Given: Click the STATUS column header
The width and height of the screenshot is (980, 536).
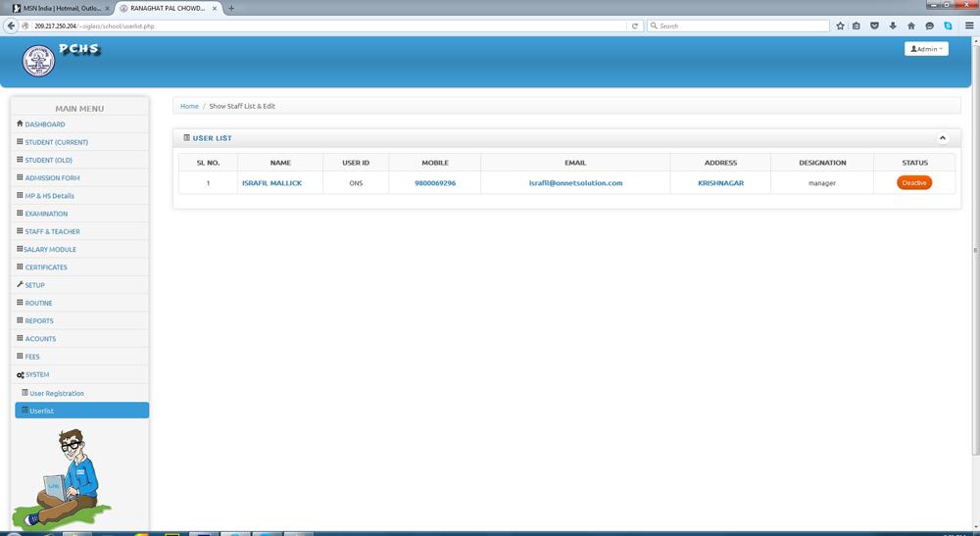Looking at the screenshot, I should coord(915,163).
